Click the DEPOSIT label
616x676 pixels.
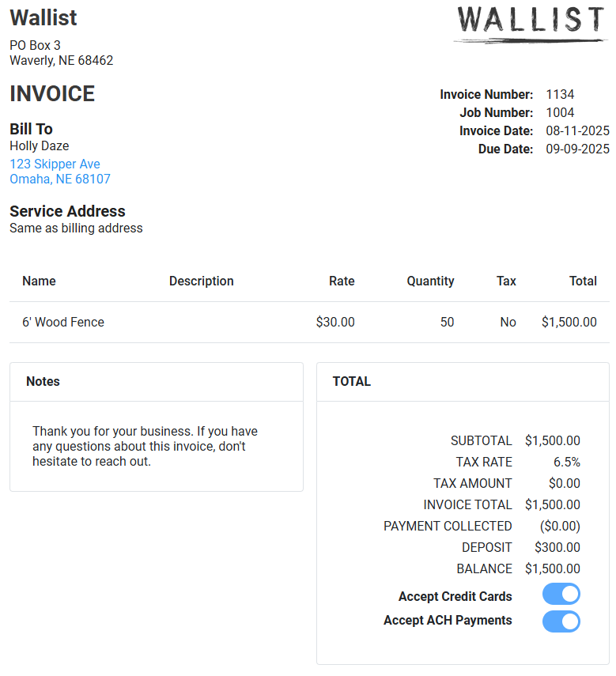pos(486,548)
